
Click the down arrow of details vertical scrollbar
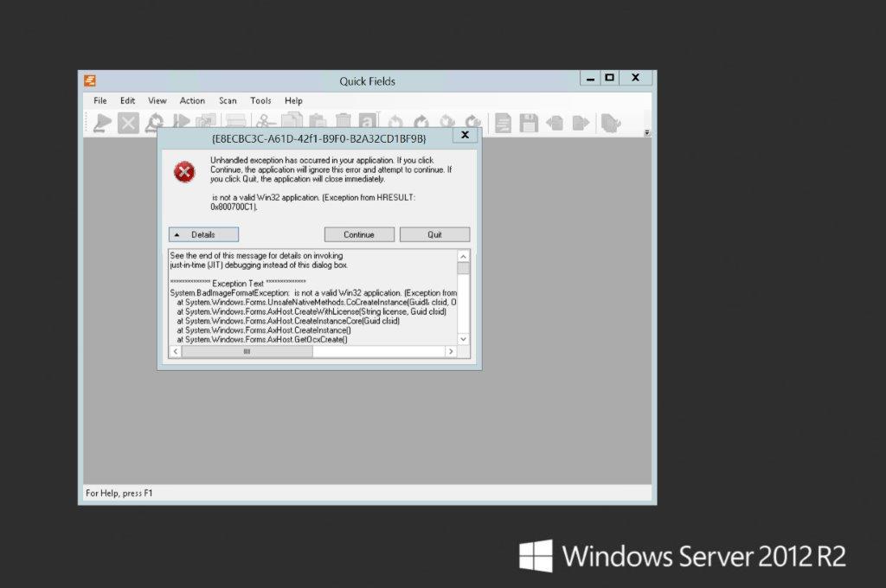click(463, 339)
